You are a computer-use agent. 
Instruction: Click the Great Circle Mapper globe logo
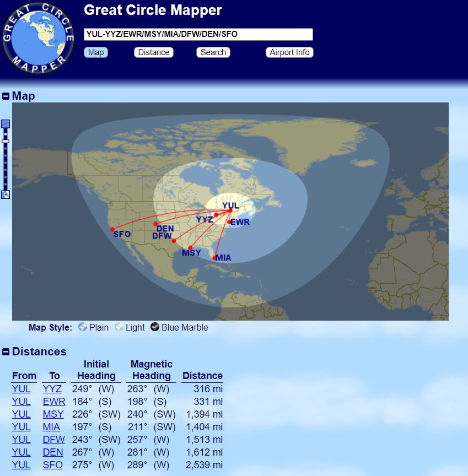[37, 37]
